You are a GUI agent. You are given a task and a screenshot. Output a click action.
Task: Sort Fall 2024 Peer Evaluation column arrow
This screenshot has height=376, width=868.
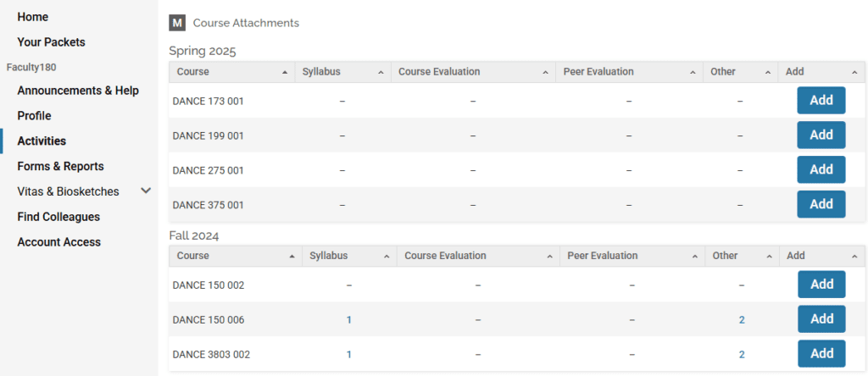695,257
